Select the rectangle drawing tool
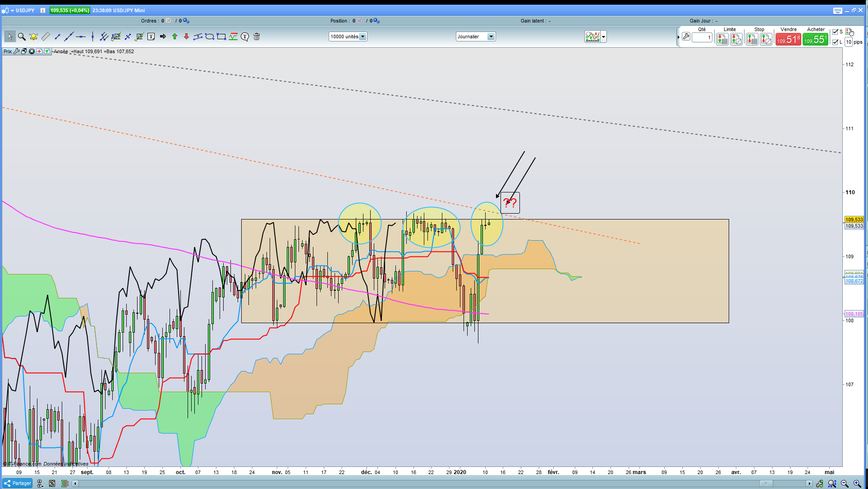This screenshot has width=868, height=489. (x=221, y=37)
